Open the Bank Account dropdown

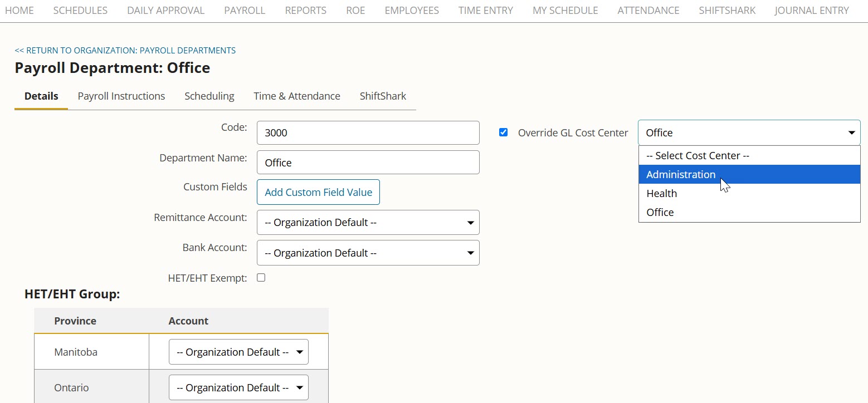tap(368, 253)
